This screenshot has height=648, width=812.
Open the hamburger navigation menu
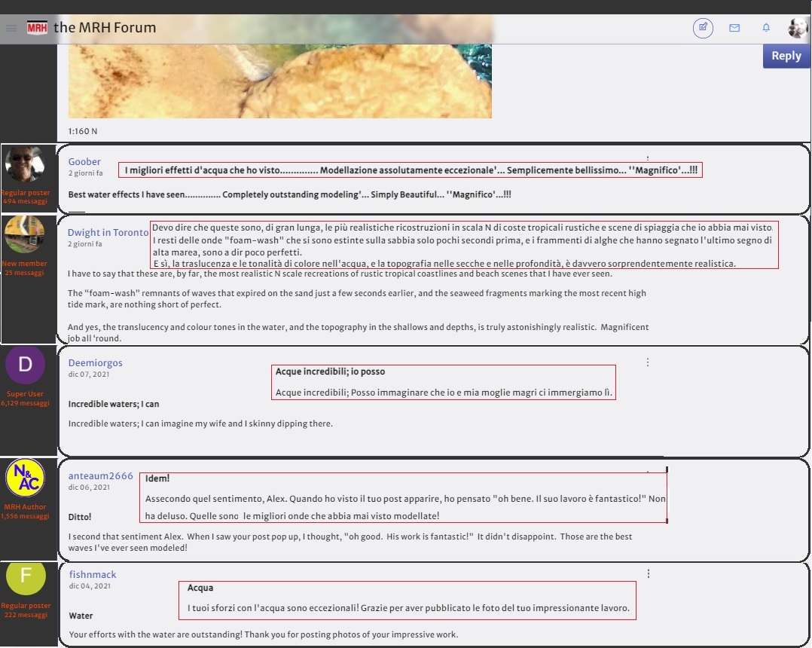pos(11,27)
